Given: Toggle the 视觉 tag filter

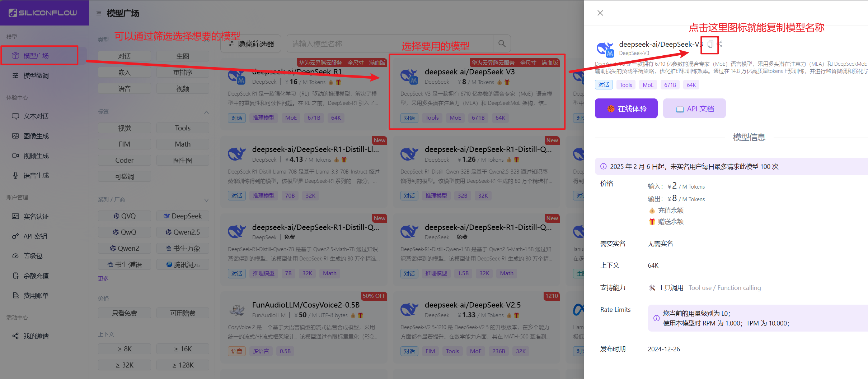Looking at the screenshot, I should click(x=125, y=128).
